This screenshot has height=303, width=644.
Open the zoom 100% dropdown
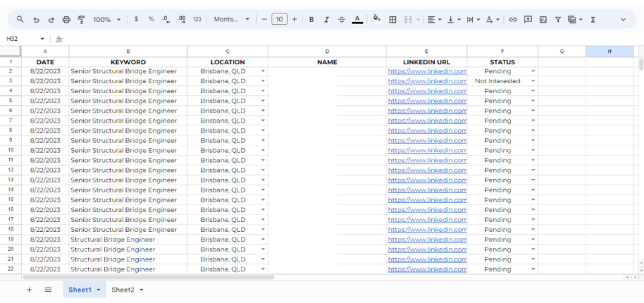coord(107,19)
